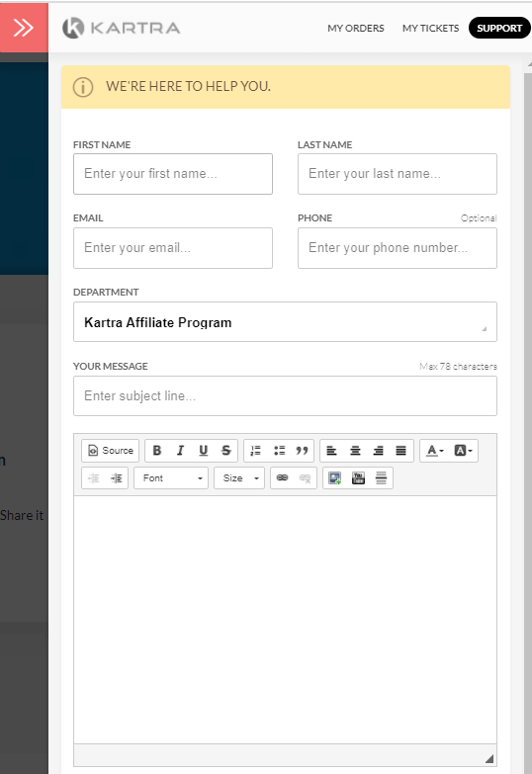Screen dimensions: 532x774
Task: Open the text color picker
Action: click(x=435, y=450)
